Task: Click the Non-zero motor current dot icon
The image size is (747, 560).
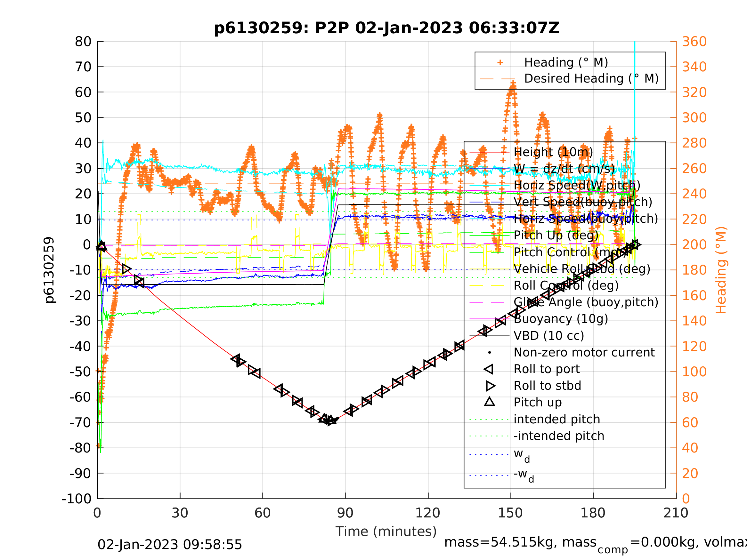Action: (490, 352)
